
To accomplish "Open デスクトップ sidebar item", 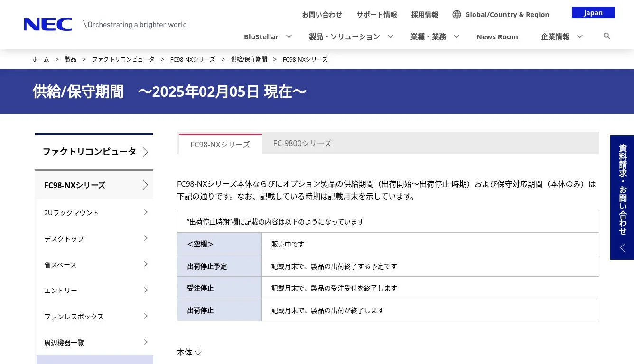I will pyautogui.click(x=95, y=238).
